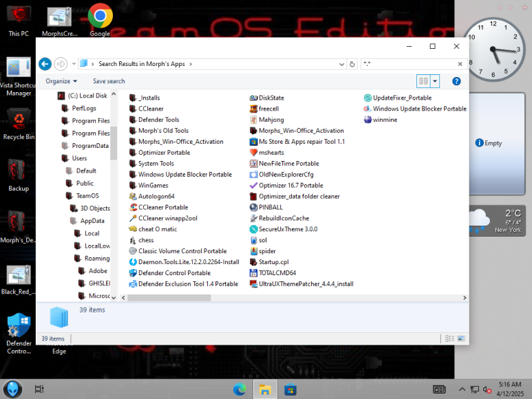Click the search input field
This screenshot has height=399, width=532.
point(409,64)
